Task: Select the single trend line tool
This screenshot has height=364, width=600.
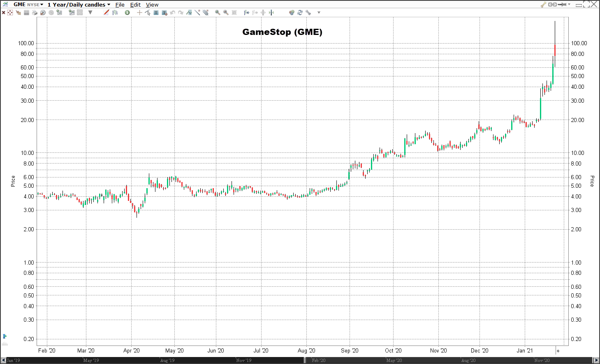Action: coord(197,12)
